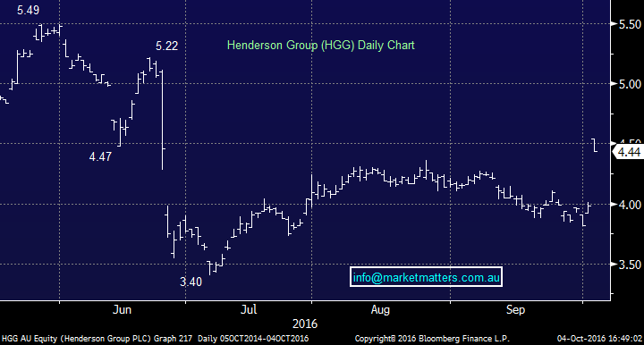Click the Sep month axis label
This screenshot has height=345, width=644.
[x=515, y=309]
